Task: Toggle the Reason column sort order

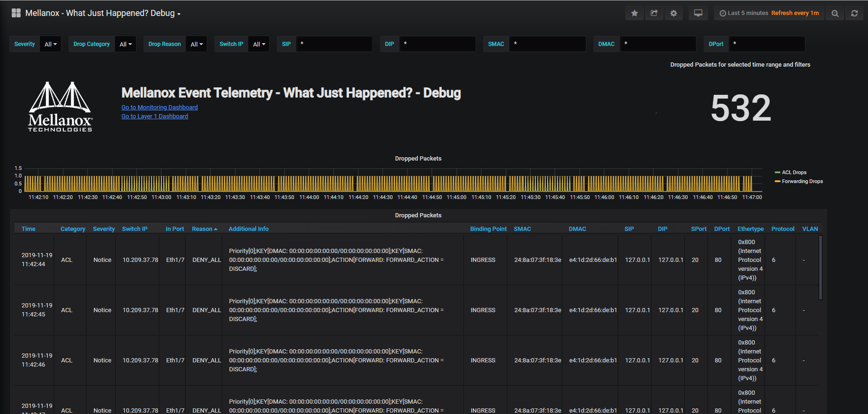Action: (205, 229)
